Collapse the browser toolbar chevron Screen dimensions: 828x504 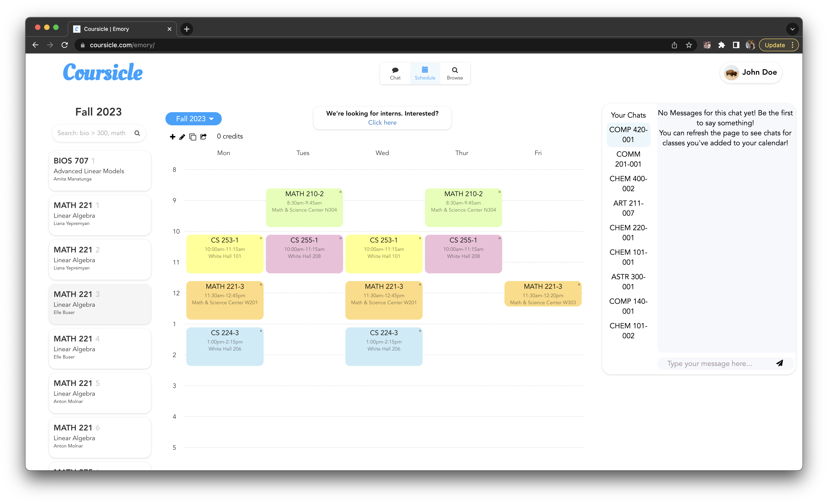coord(792,29)
